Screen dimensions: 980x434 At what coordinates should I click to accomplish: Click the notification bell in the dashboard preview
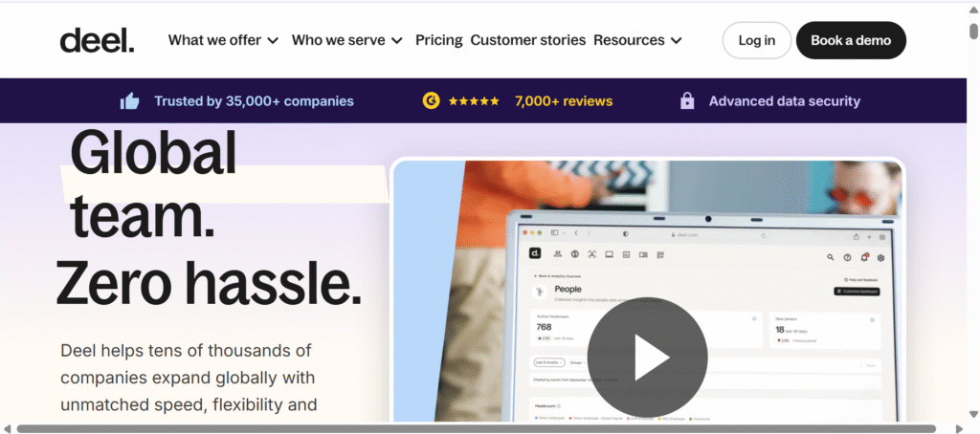(864, 257)
